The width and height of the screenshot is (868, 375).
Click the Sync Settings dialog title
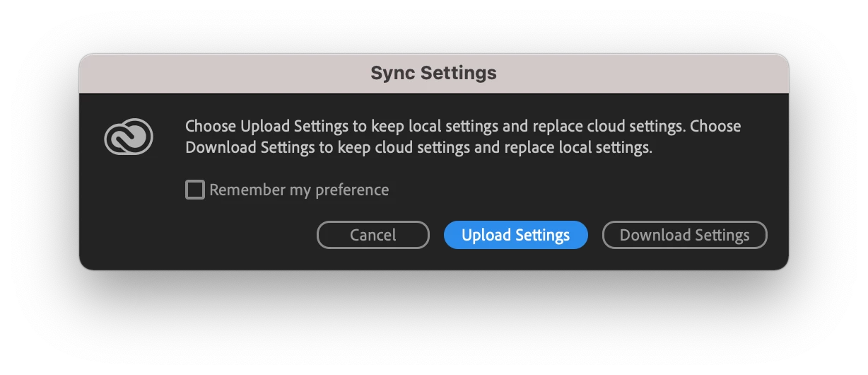(x=433, y=73)
